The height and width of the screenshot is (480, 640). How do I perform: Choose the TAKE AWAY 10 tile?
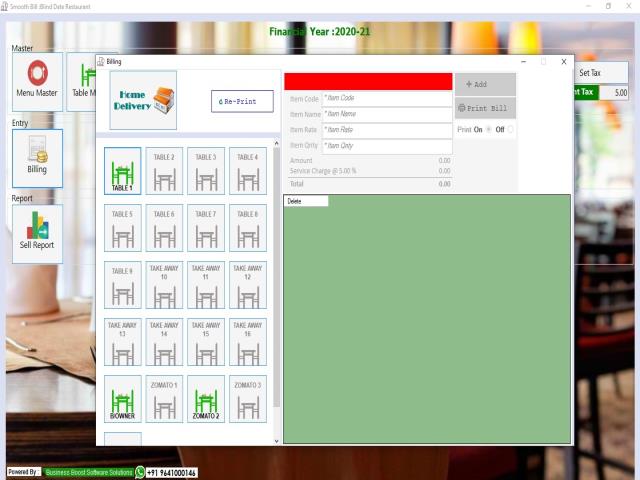(x=164, y=285)
